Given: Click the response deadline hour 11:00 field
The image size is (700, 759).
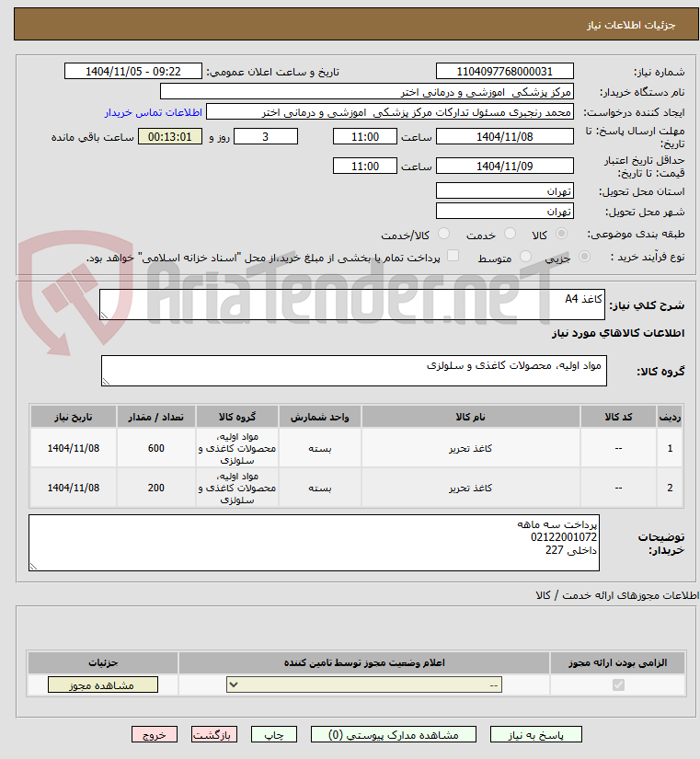Looking at the screenshot, I should [x=365, y=136].
